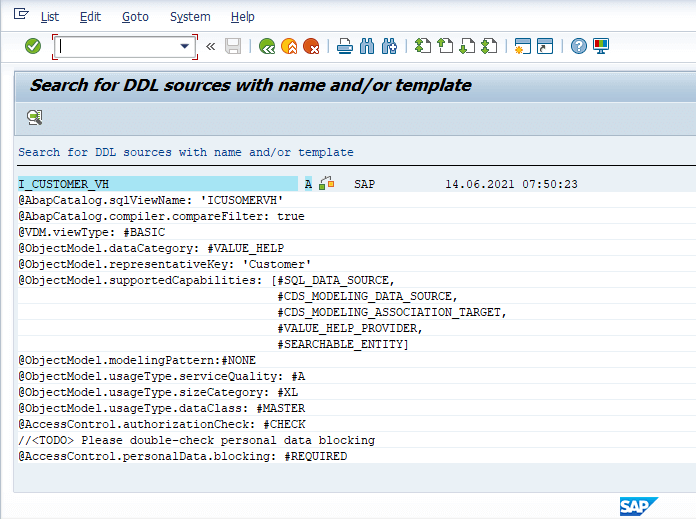This screenshot has height=519, width=696.
Task: Jump to first page icon
Action: point(423,46)
